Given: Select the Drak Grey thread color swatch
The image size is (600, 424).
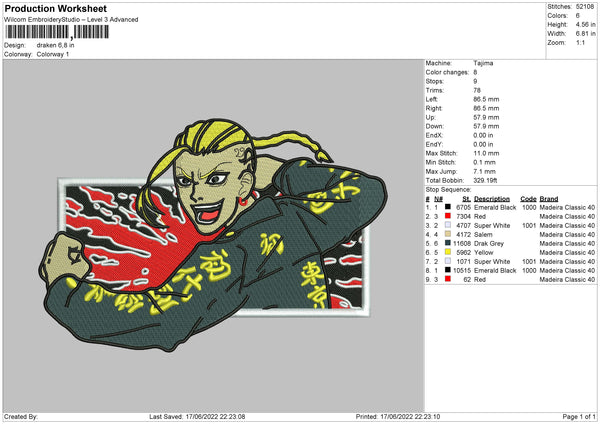Looking at the screenshot, I should (448, 243).
